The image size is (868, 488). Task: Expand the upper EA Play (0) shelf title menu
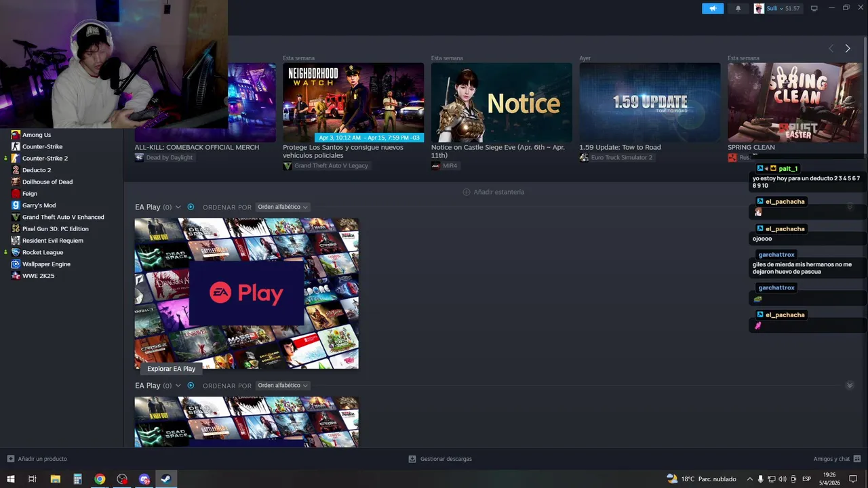(179, 207)
